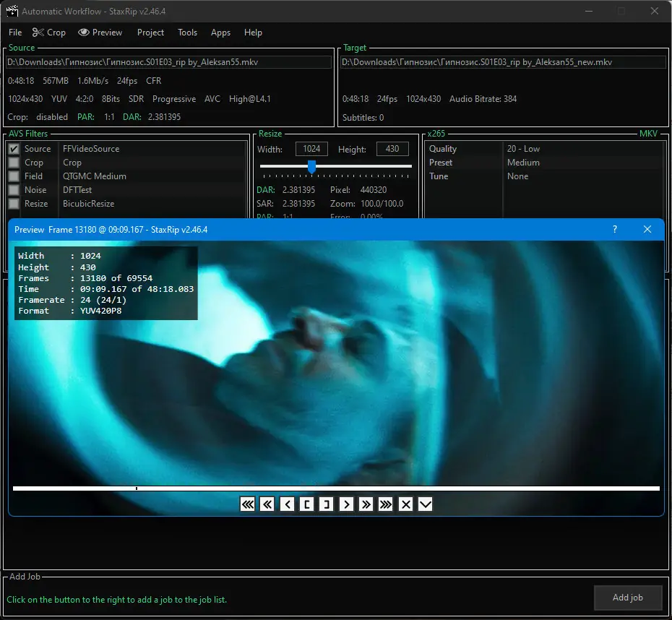This screenshot has width=672, height=620.
Task: Click Crop: disabled text in Source panel
Action: (x=38, y=117)
